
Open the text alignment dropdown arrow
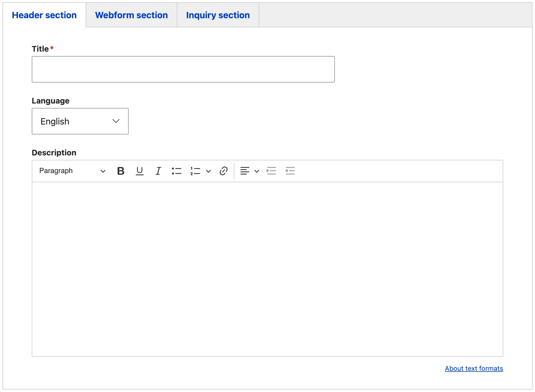point(257,171)
